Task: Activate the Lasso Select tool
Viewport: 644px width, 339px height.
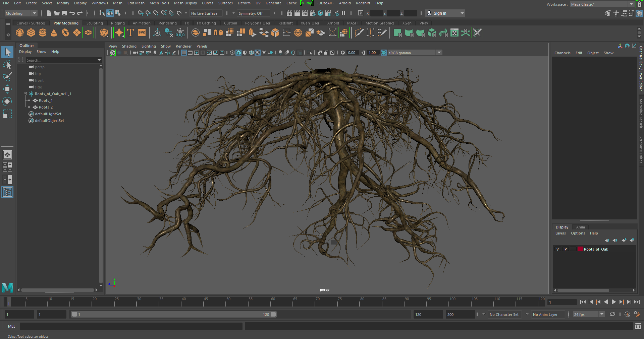Action: [7, 64]
